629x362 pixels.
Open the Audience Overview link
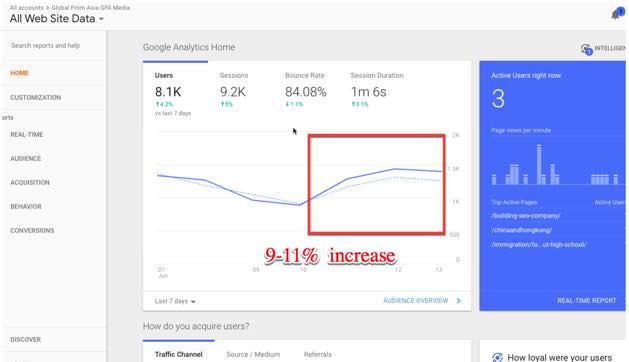(x=415, y=301)
